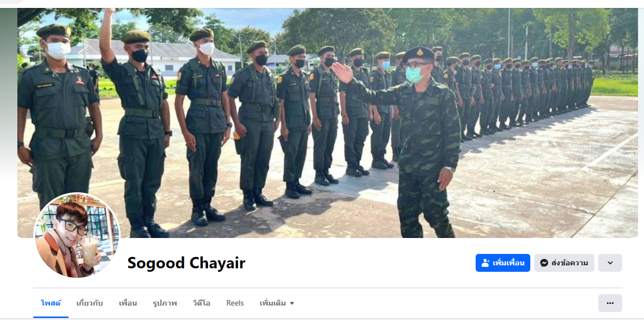Go to the รูปภาพ tab
The width and height of the screenshot is (644, 320).
pos(165,303)
